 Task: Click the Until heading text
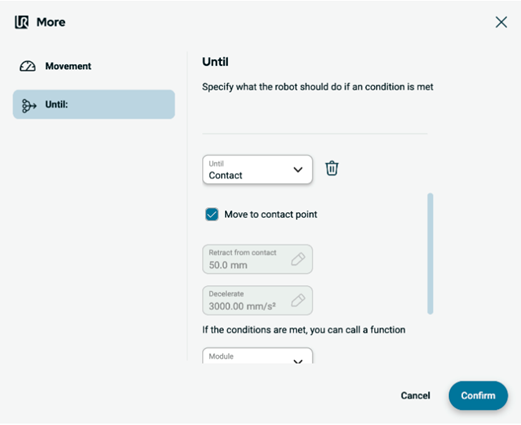(215, 62)
